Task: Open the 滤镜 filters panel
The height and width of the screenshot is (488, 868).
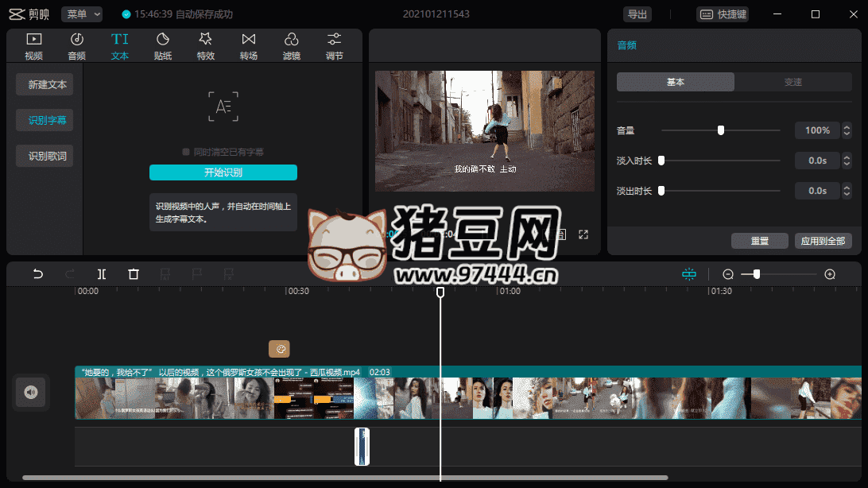Action: [x=292, y=46]
